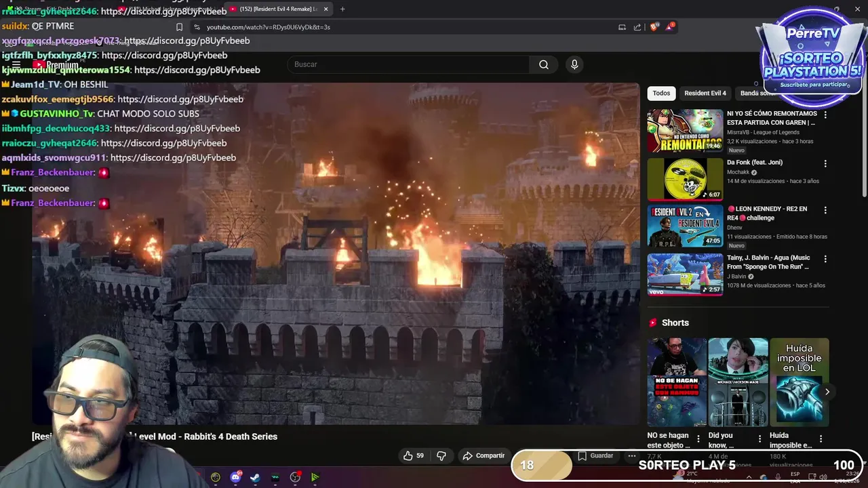Screen dimensions: 868x488
Task: Click the burning castle video player
Action: (x=336, y=254)
